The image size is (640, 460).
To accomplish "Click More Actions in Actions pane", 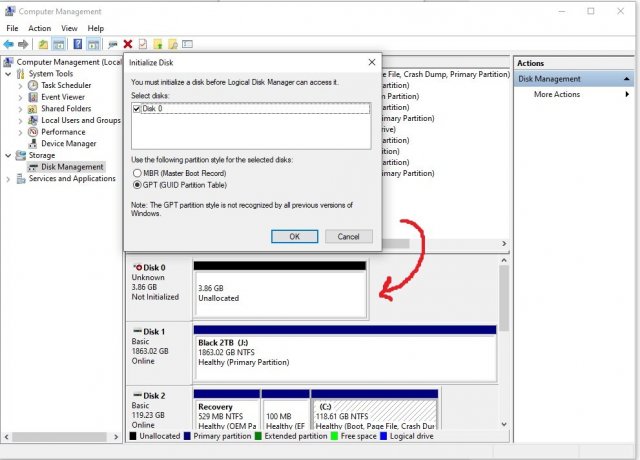I will click(557, 94).
